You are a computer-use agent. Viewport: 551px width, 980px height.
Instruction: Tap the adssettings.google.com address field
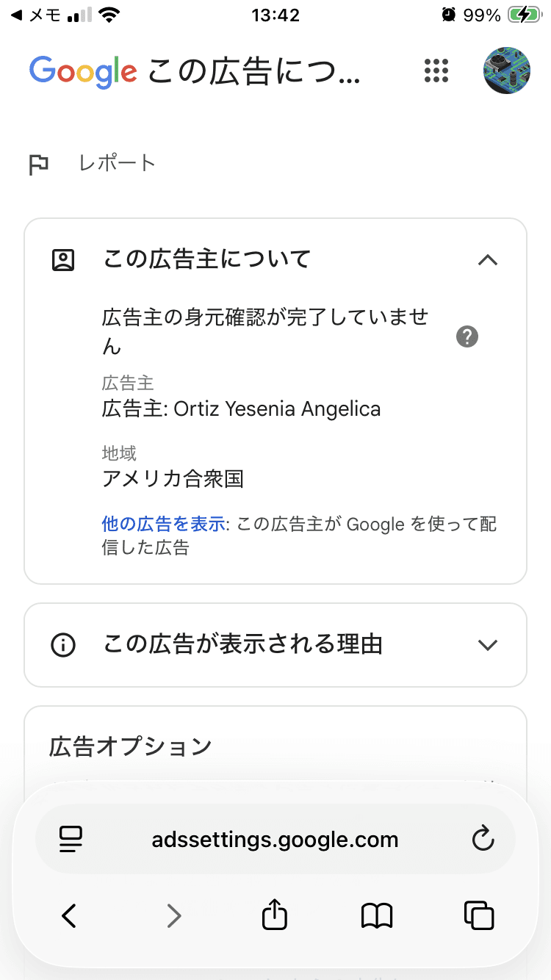275,840
